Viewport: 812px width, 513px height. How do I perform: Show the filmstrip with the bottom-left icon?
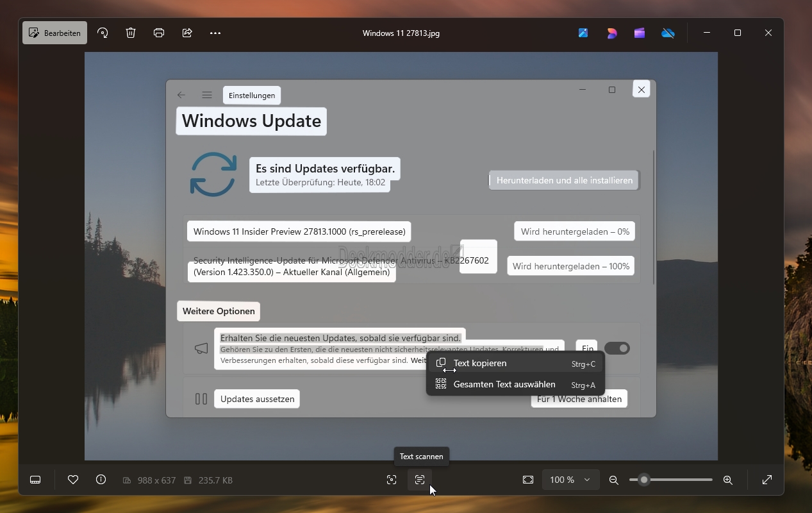[35, 480]
